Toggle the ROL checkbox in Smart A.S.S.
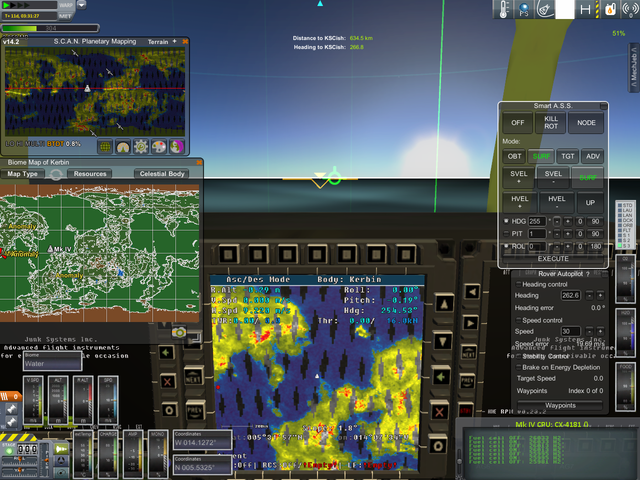Viewport: 640px width, 480px height. [507, 246]
